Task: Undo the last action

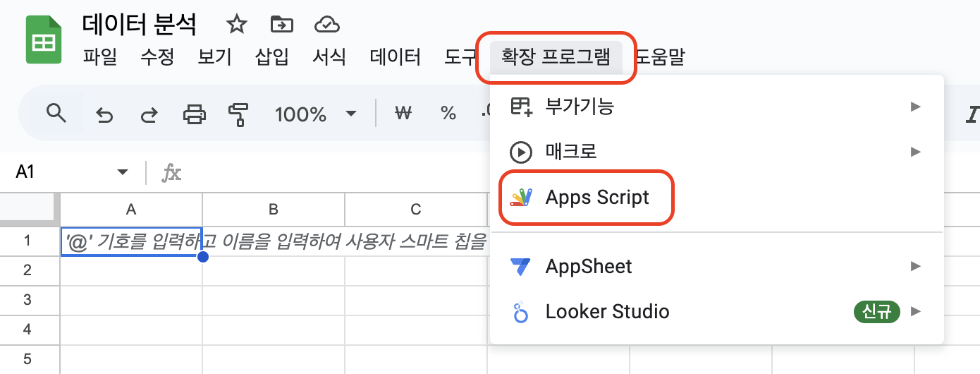Action: 104,114
